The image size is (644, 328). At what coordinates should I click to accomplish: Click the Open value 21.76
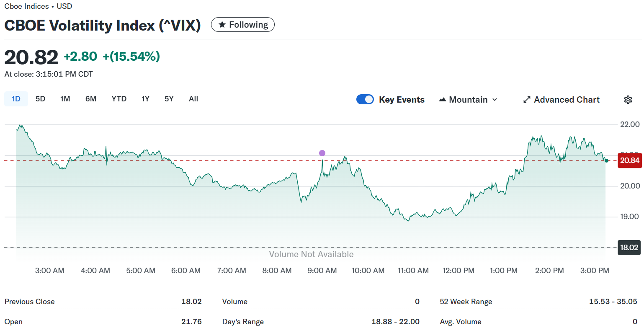click(191, 322)
